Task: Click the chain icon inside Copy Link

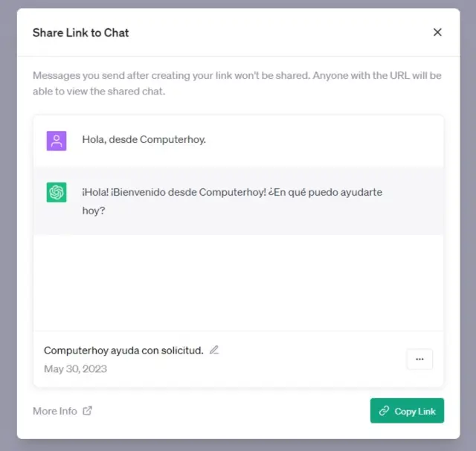Action: (x=384, y=411)
